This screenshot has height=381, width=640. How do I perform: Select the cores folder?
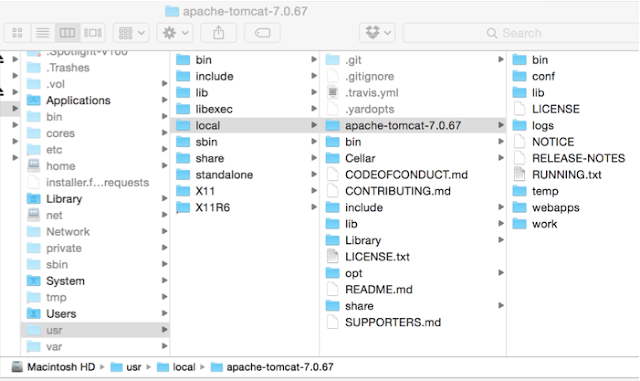pyautogui.click(x=60, y=133)
